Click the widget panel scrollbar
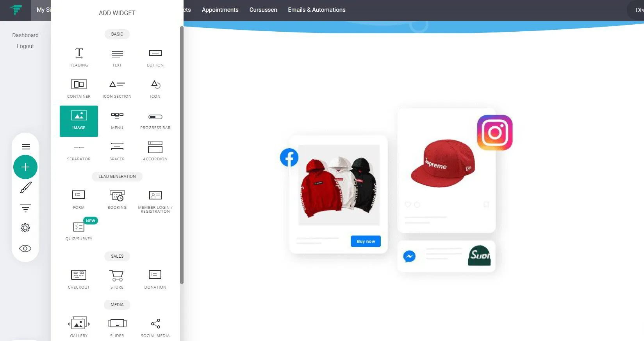Viewport: 644px width, 341px height. click(x=182, y=155)
